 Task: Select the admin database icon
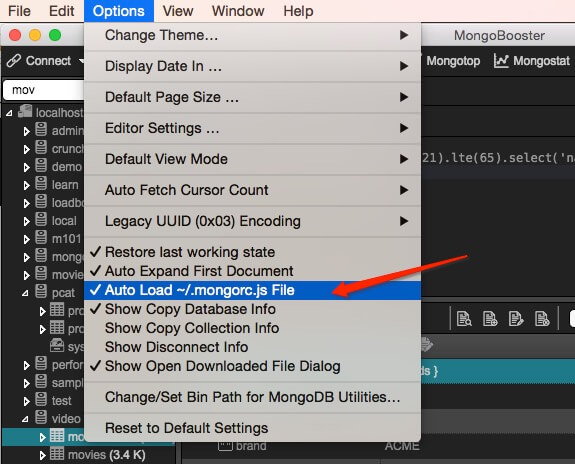pyautogui.click(x=41, y=129)
